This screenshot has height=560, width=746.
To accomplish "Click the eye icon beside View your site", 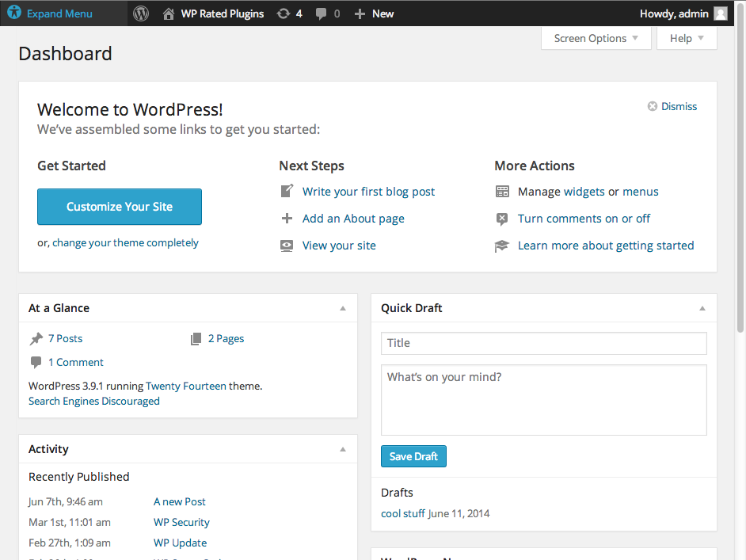I will 287,246.
